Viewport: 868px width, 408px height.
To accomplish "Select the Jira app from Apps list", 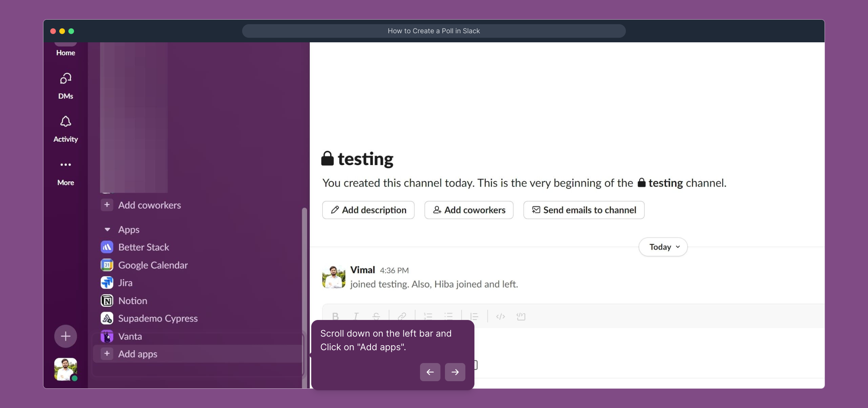I will (125, 283).
